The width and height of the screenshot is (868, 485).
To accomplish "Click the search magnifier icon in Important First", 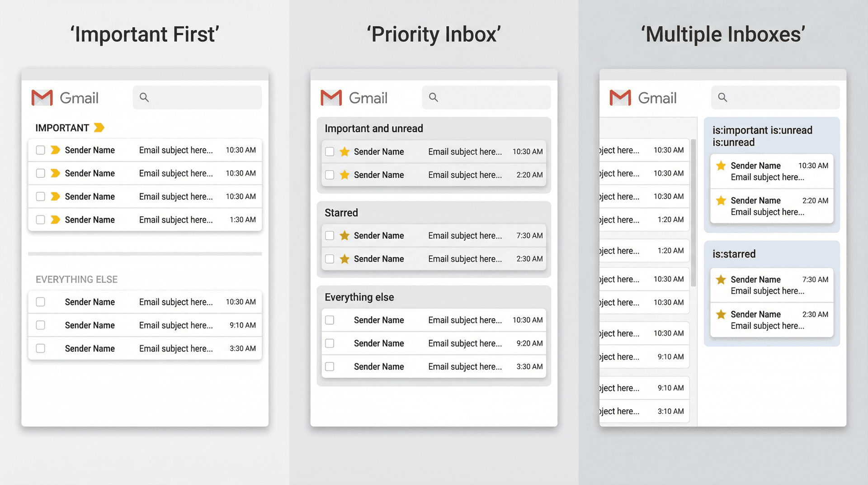I will click(145, 97).
